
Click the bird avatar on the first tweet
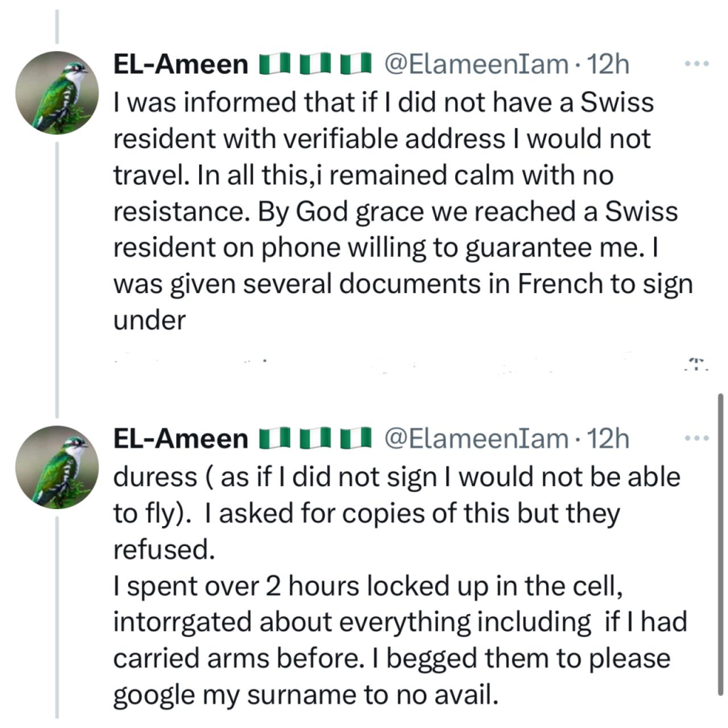(57, 93)
